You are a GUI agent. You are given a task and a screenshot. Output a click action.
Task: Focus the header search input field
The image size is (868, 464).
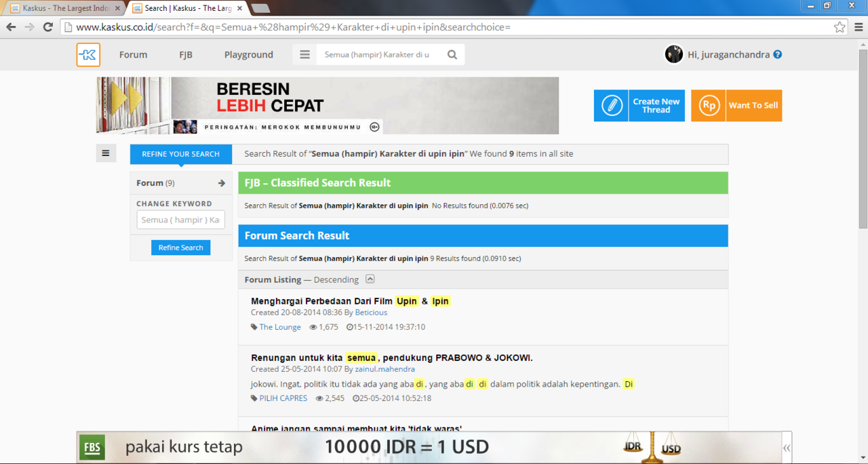point(380,55)
